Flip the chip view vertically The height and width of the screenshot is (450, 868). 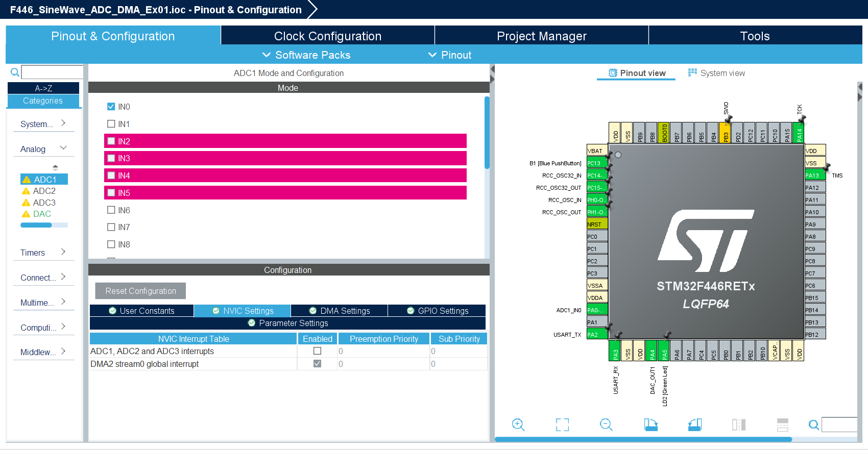tap(783, 424)
